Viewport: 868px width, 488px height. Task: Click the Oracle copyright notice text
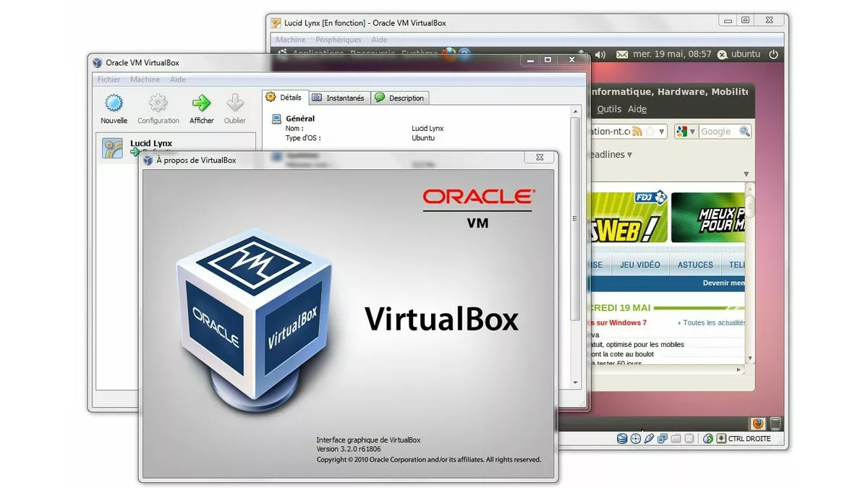[x=428, y=459]
